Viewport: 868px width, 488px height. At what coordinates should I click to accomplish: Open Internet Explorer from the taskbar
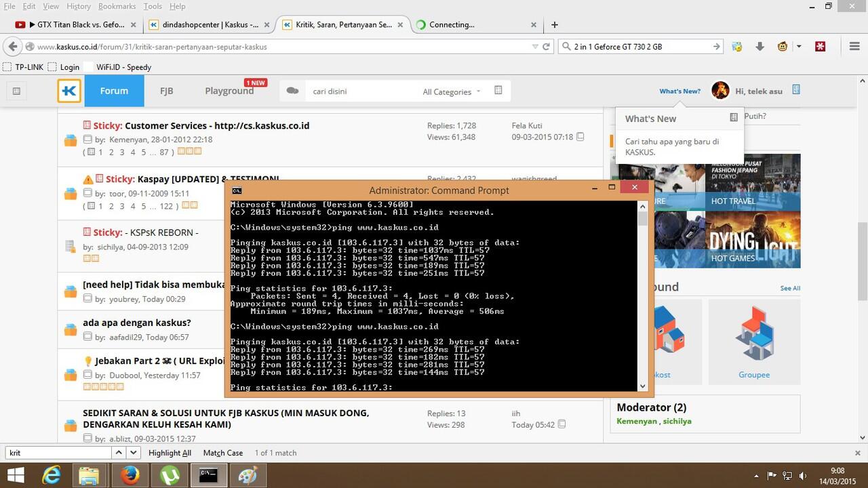click(50, 475)
